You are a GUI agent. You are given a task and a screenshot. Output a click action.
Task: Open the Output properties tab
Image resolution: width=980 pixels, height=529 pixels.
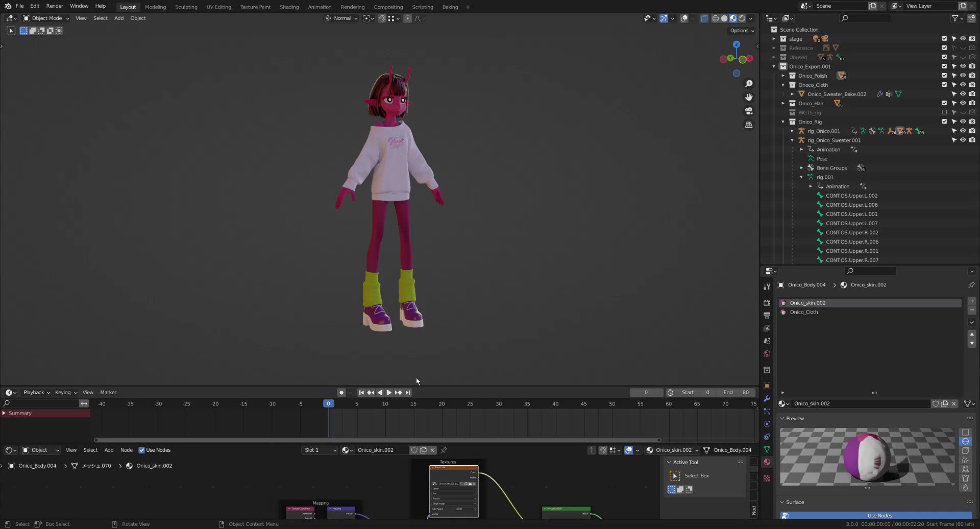click(767, 316)
